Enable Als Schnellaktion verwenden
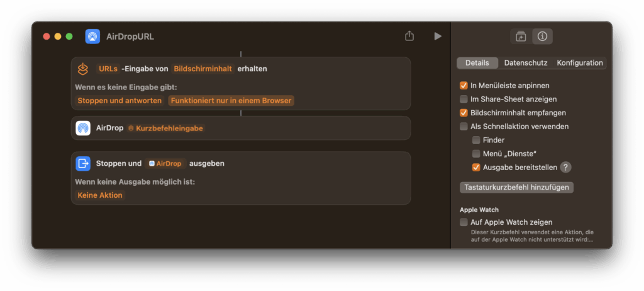644x291 pixels. click(x=464, y=127)
